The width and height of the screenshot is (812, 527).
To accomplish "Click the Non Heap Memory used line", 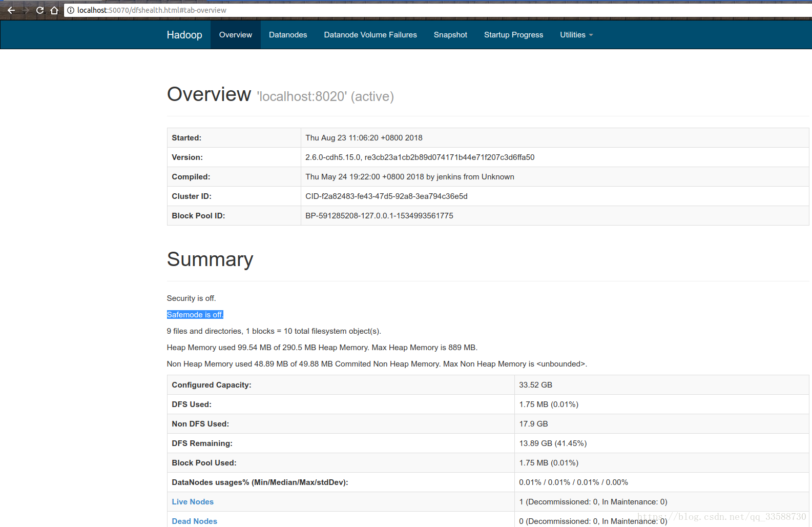I will coord(377,364).
